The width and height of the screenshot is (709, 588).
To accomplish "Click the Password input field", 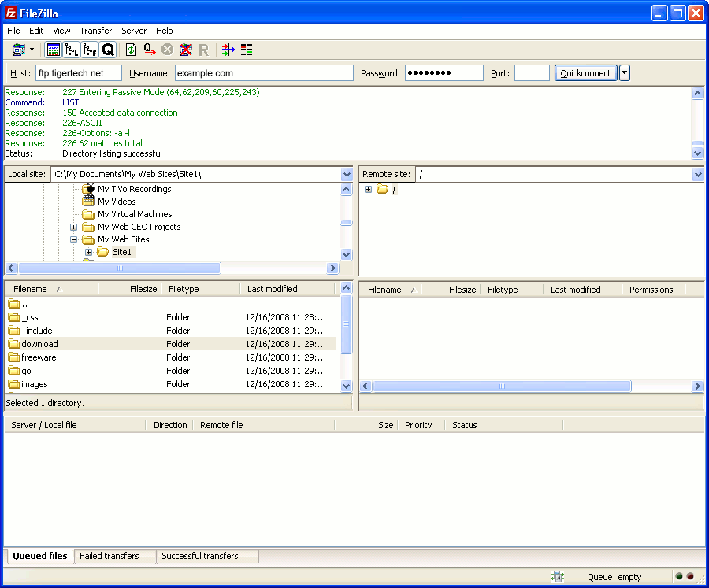I will tap(444, 73).
